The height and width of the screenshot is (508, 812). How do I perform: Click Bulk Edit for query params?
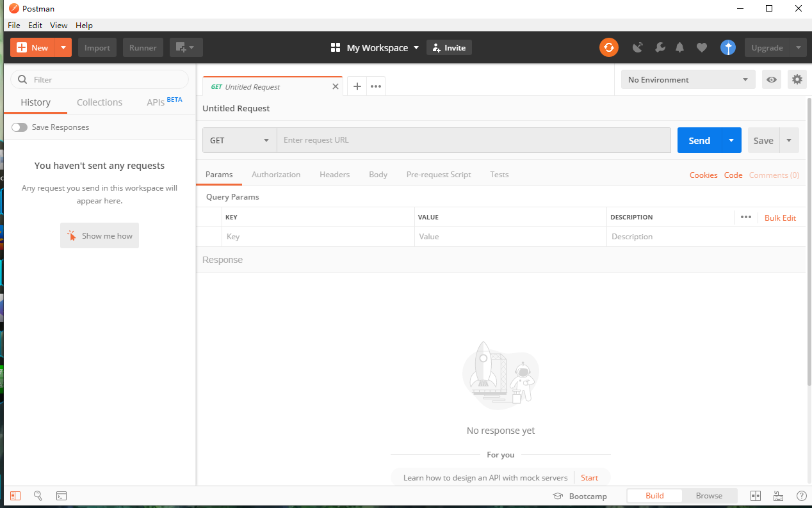[780, 218]
